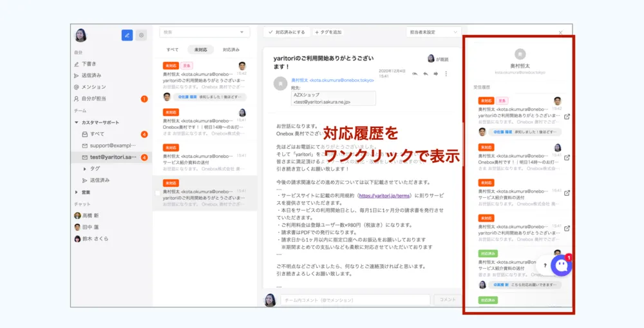Click the user profile avatar in sidebar
The height and width of the screenshot is (328, 644).
pos(80,35)
